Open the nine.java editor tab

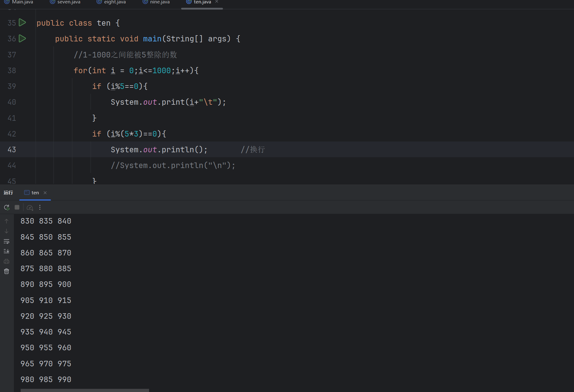[x=156, y=2]
